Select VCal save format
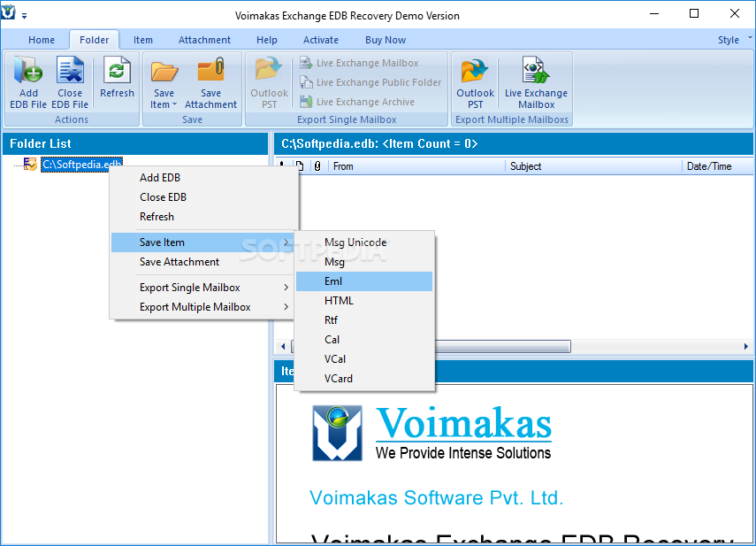Image resolution: width=756 pixels, height=546 pixels. coord(364,359)
